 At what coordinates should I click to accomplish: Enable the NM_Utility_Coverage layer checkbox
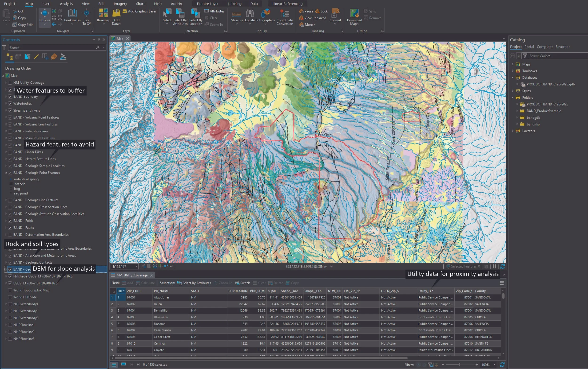[x=10, y=83]
